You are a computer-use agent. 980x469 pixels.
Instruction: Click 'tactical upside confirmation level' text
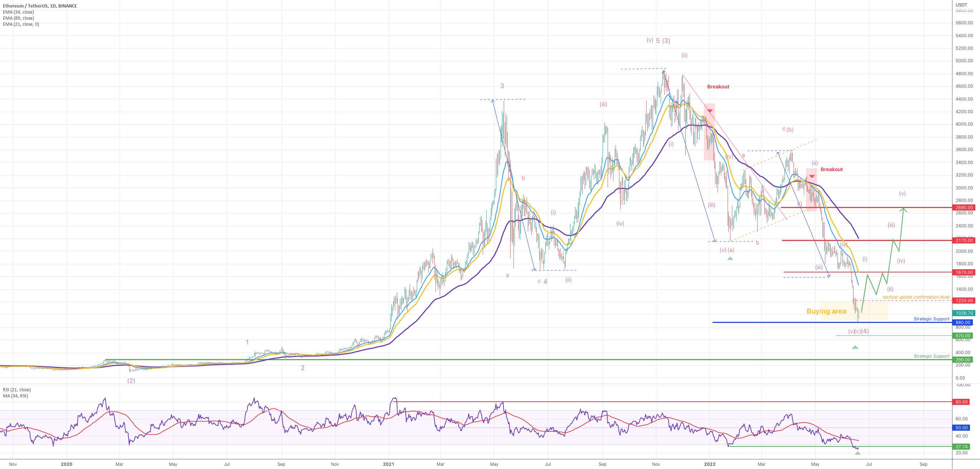916,297
